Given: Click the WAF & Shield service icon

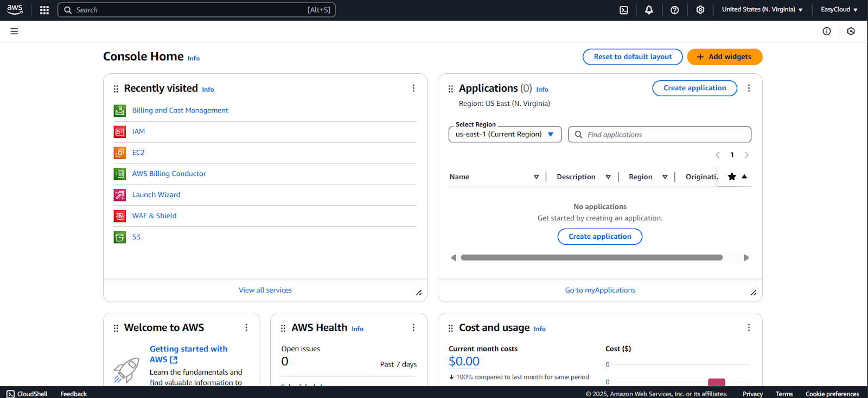Looking at the screenshot, I should [120, 216].
